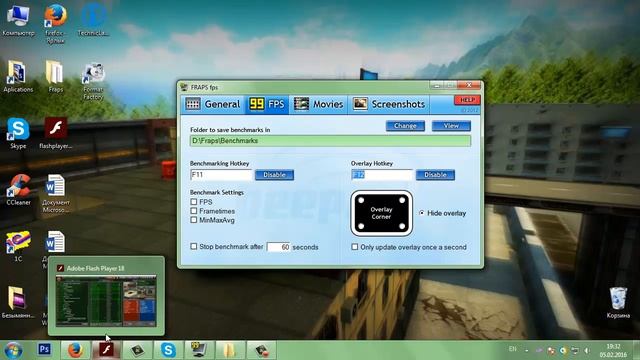Screen dimensions: 640x360
Task: Open the Aplications desktop folder
Action: tap(18, 77)
